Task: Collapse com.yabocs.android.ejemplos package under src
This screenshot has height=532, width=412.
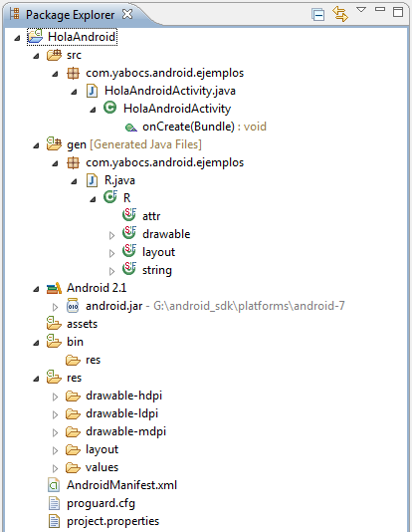Action: tap(55, 75)
